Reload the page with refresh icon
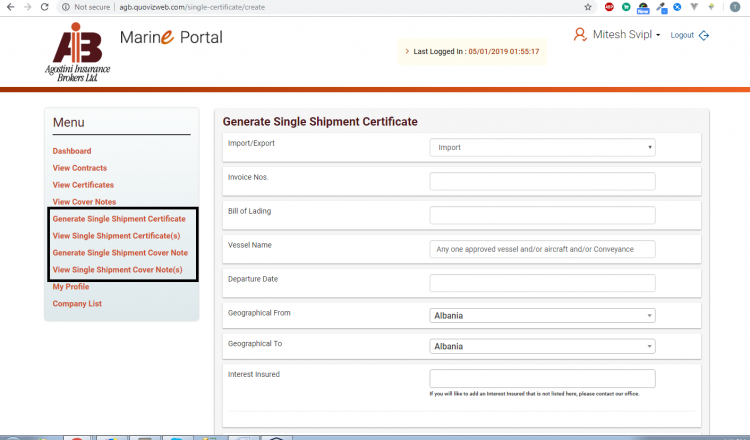The height and width of the screenshot is (440, 750). (46, 6)
